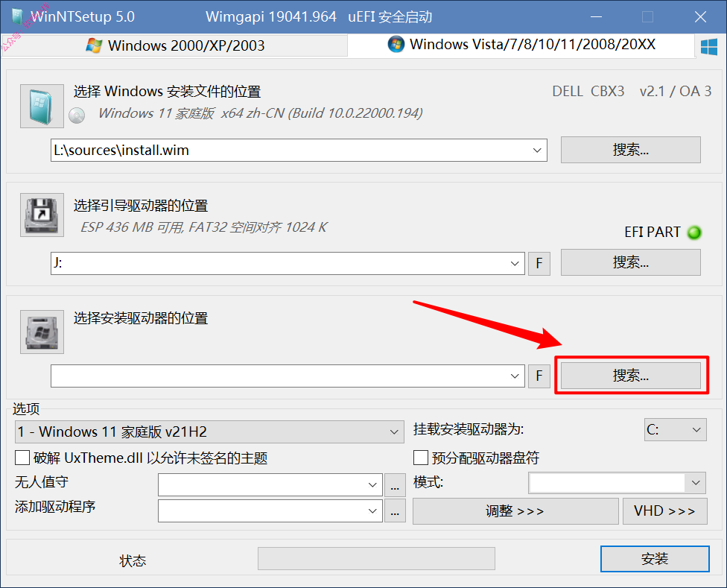
Task: Open the installation drive location dropdown
Action: [x=515, y=376]
